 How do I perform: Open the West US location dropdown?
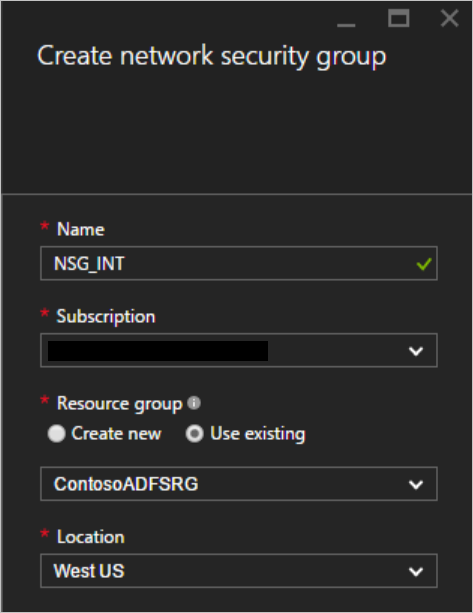click(x=239, y=571)
